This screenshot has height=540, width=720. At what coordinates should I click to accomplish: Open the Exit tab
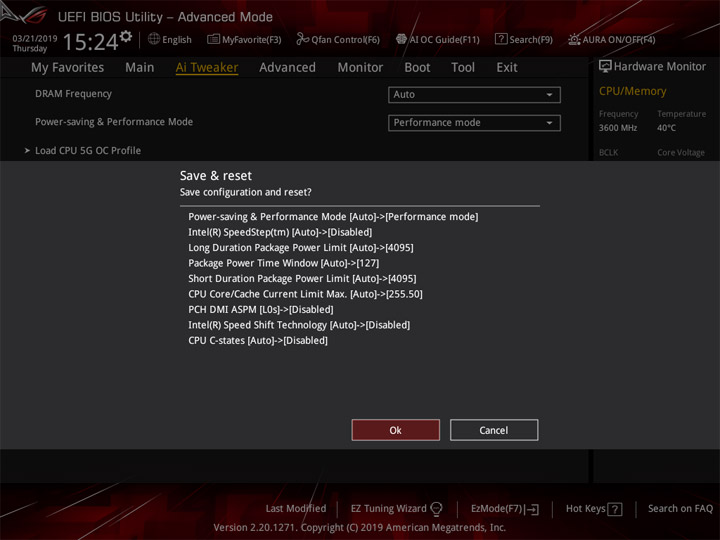(506, 68)
